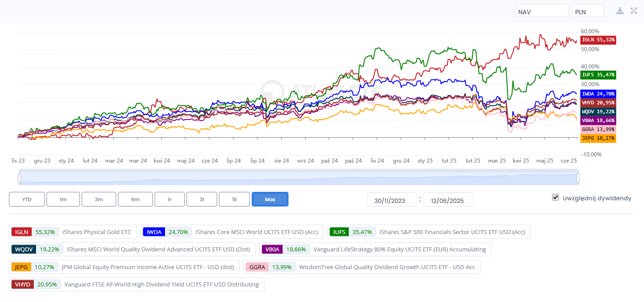Select the 3l time range
644x302 pixels.
coord(201,199)
